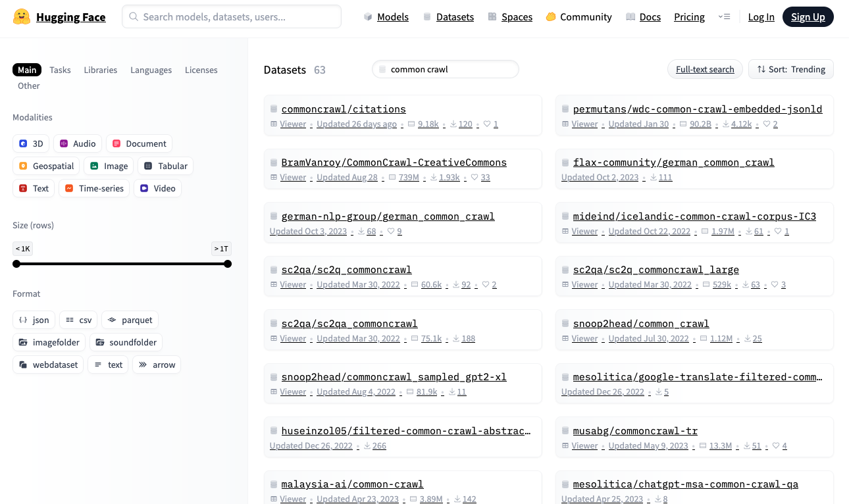849x504 pixels.
Task: Click the Sign Up button
Action: (x=808, y=16)
